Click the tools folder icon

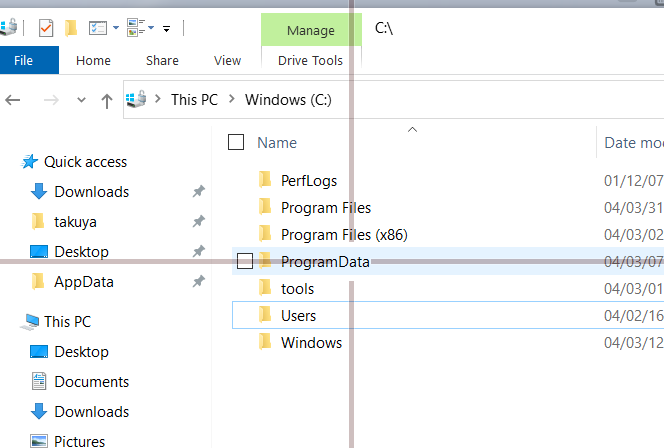(265, 288)
